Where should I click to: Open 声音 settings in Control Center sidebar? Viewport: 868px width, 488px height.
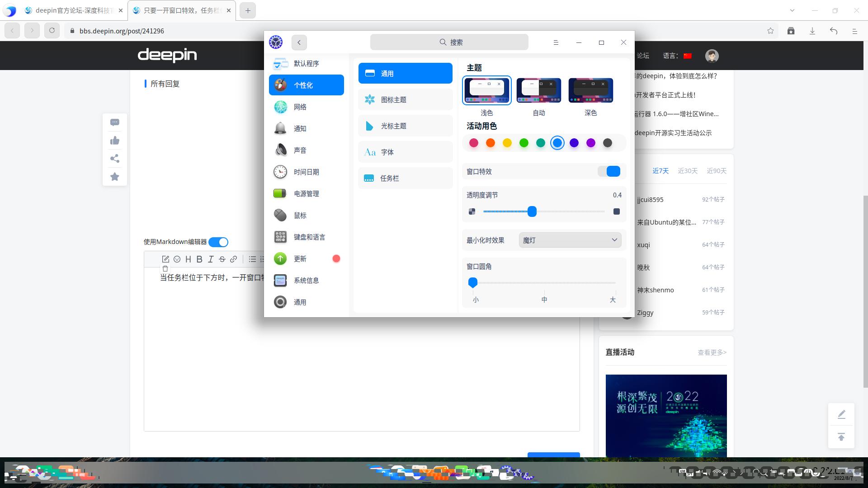tap(300, 150)
